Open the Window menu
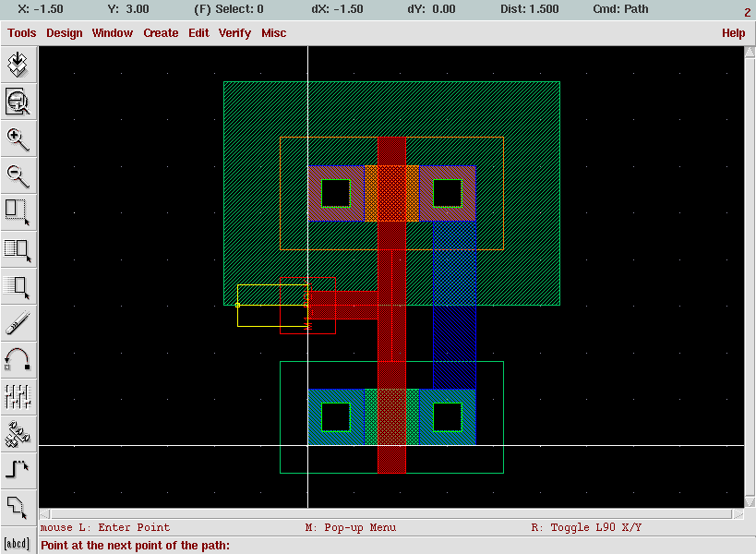Screen dimensions: 756x554 tap(113, 33)
